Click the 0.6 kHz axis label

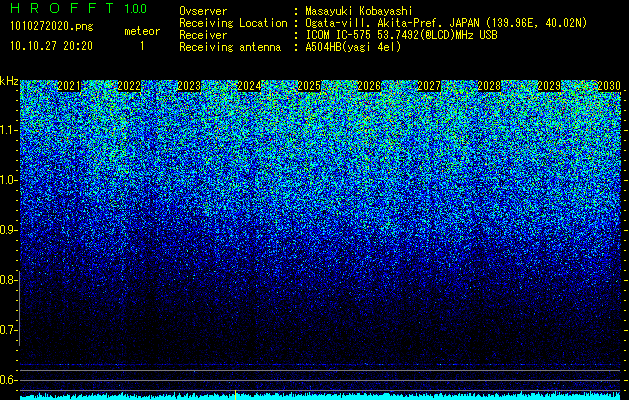[x=8, y=380]
